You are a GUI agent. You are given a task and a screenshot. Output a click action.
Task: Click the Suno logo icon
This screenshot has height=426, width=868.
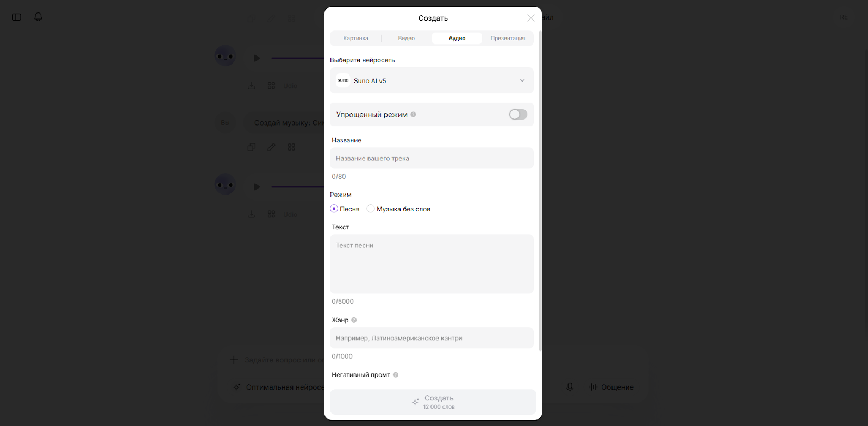pyautogui.click(x=343, y=80)
